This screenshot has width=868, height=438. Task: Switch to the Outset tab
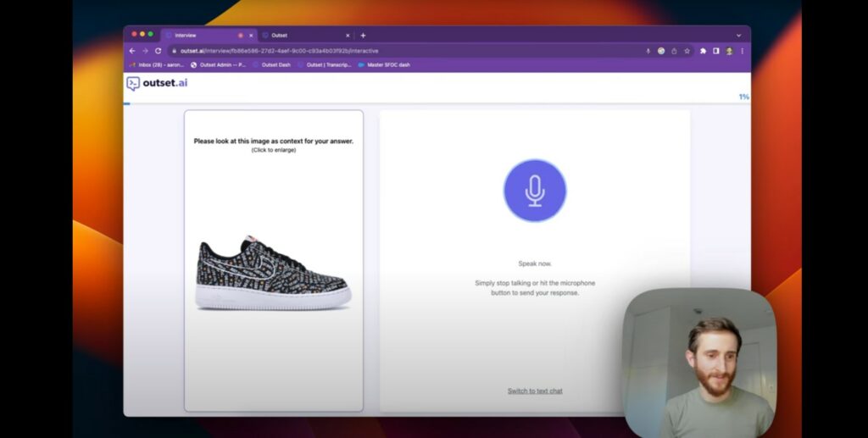point(306,36)
